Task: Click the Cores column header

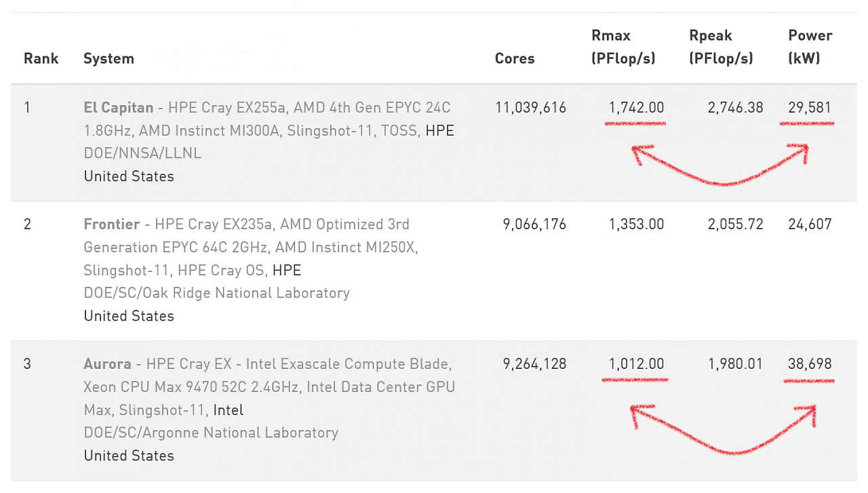Action: point(515,58)
